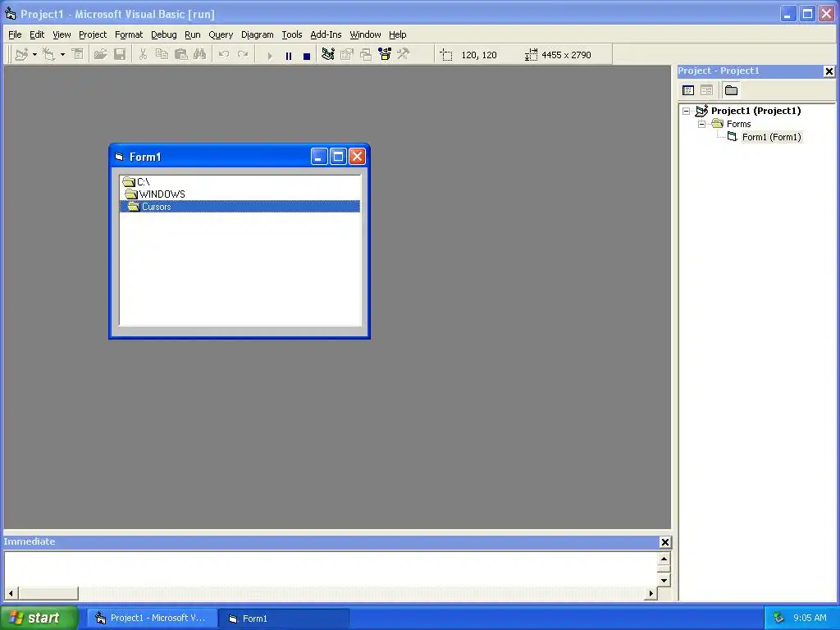
Task: Open the Tools menu
Action: coord(292,34)
